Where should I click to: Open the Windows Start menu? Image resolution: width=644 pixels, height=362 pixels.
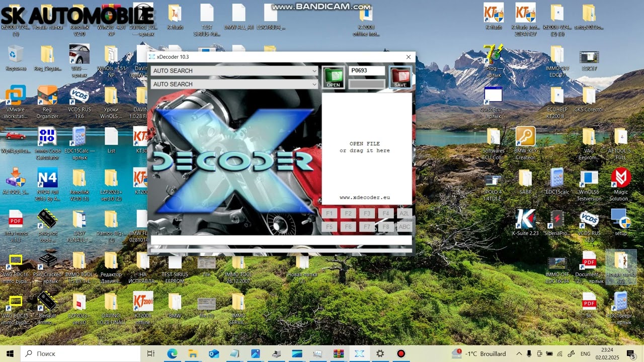10,353
